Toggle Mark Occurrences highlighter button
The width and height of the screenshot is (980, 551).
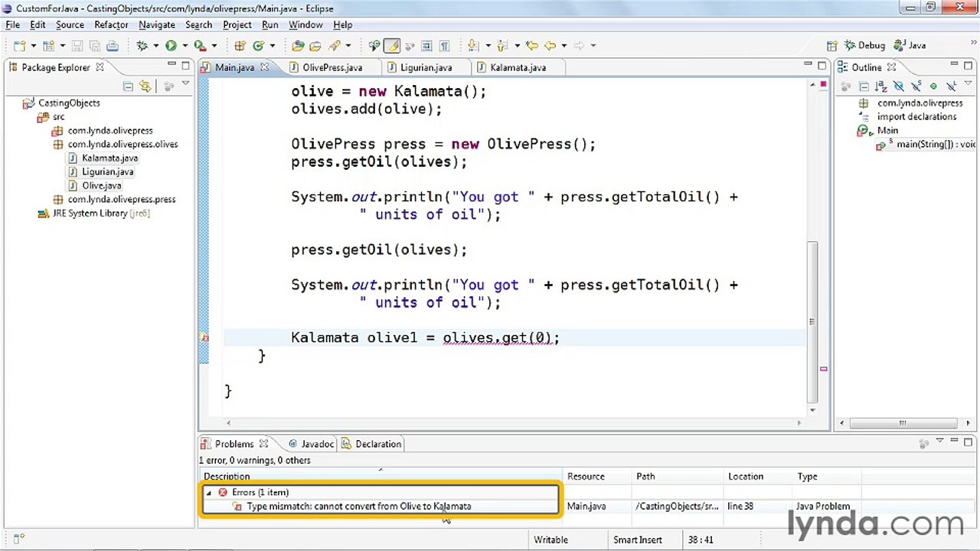coord(392,46)
